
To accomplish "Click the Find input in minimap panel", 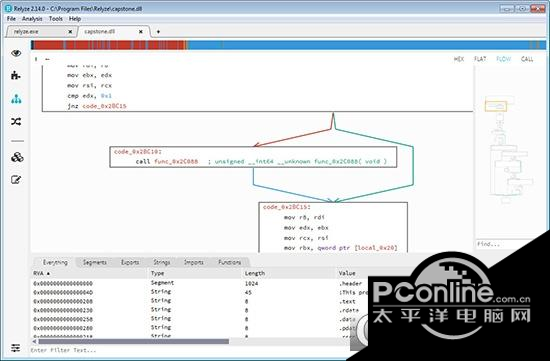I will click(505, 244).
